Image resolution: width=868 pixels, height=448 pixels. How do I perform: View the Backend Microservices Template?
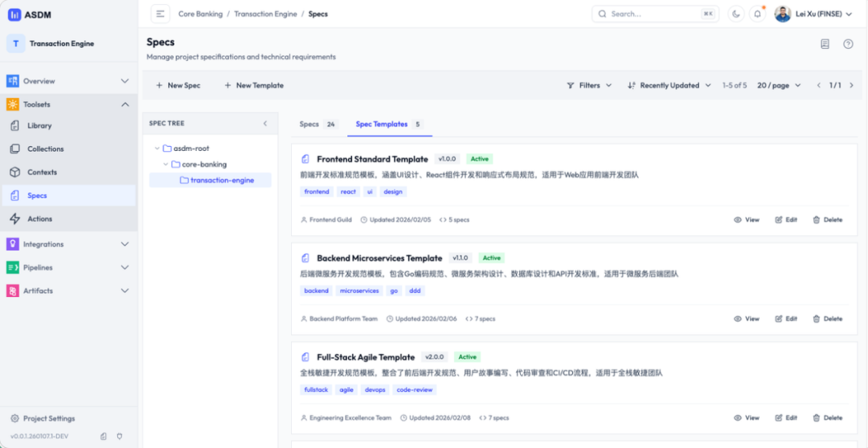coord(747,319)
